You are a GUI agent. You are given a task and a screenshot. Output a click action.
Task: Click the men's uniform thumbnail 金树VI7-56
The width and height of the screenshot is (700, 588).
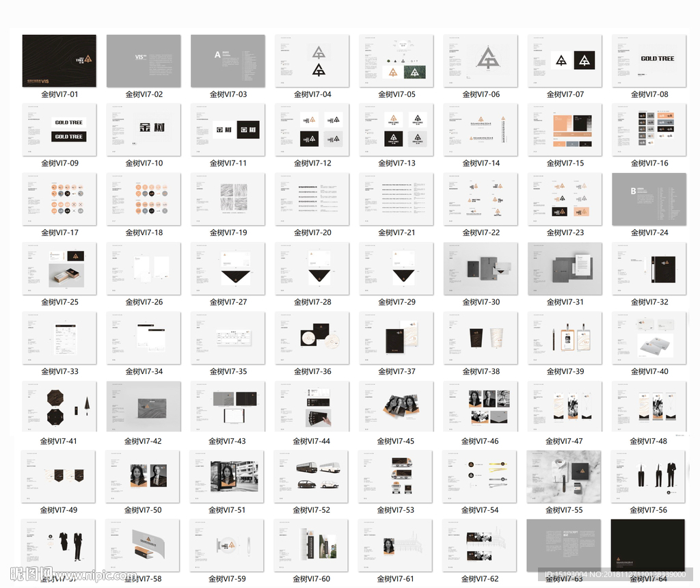coord(648,477)
